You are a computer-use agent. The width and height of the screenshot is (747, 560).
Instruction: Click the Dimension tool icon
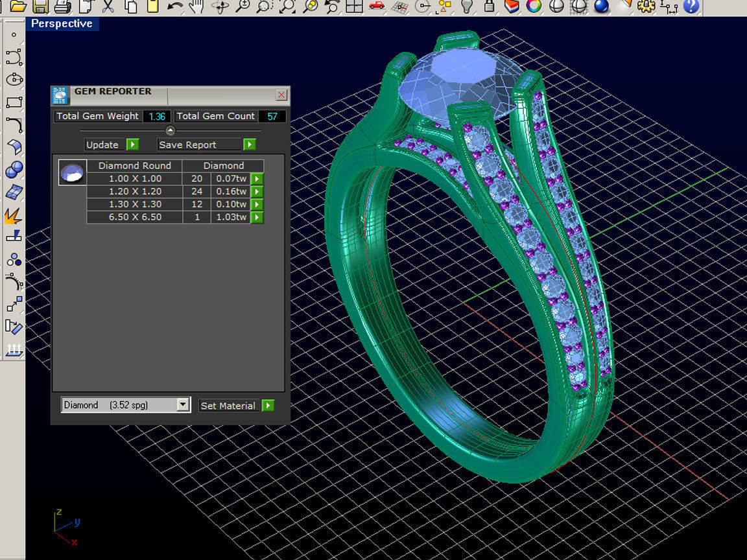[669, 6]
